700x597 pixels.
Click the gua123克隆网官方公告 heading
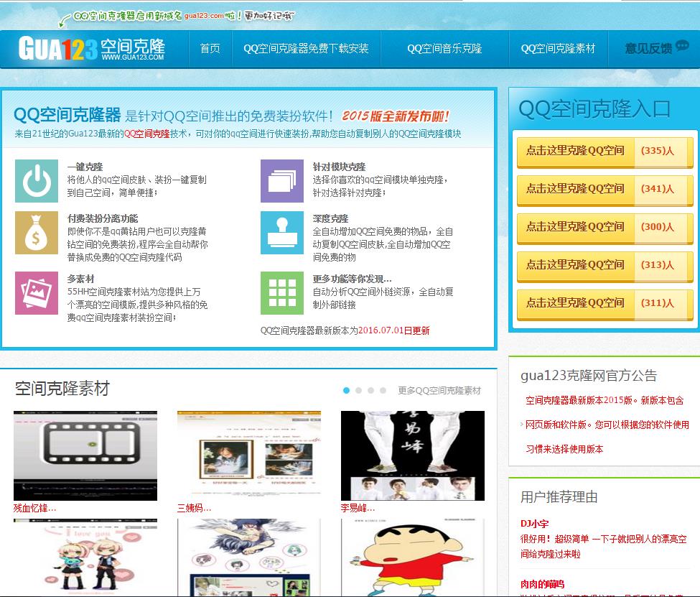coord(589,375)
